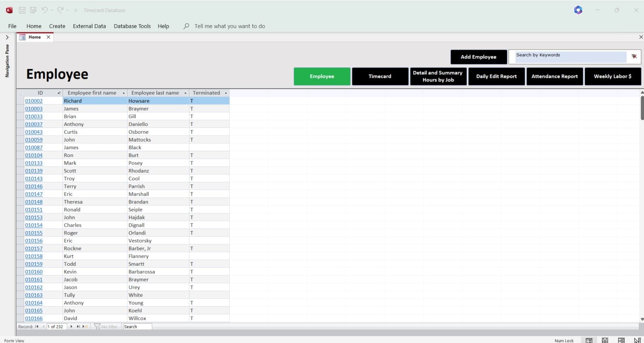Screen dimensions: 644x343
Task: Click Tell me what you want to do
Action: click(229, 26)
